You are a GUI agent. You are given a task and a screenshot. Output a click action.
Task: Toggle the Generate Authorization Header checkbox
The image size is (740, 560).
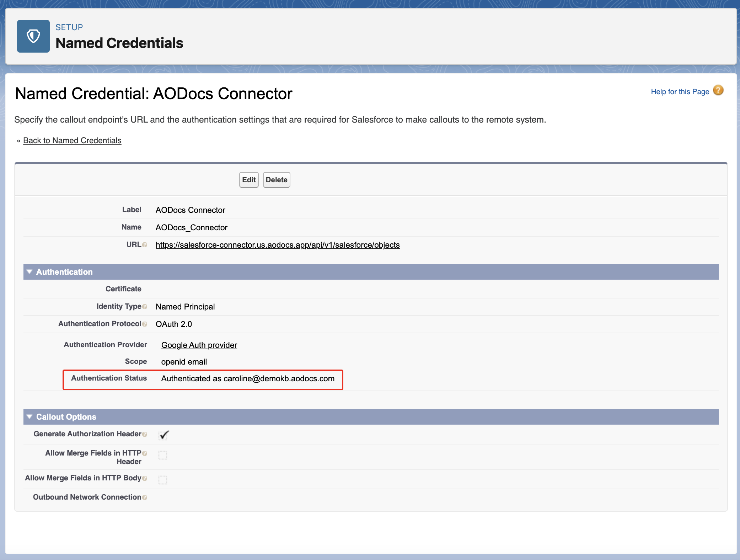point(163,435)
